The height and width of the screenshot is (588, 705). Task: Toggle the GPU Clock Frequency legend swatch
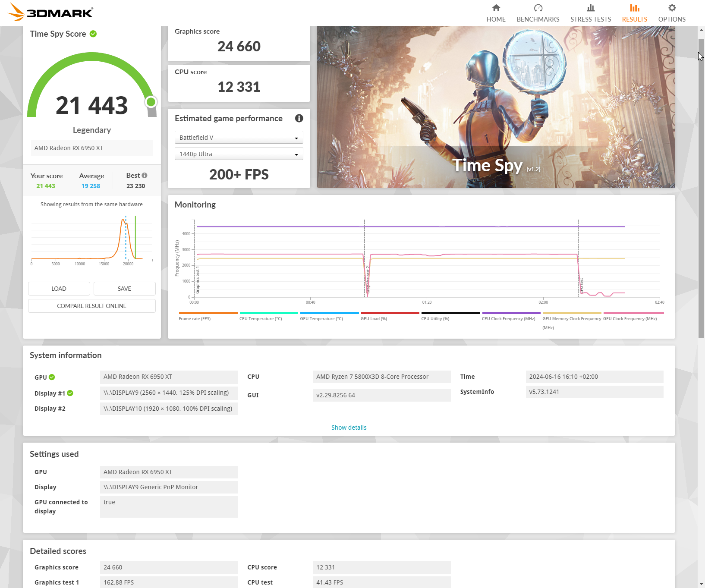(633, 313)
